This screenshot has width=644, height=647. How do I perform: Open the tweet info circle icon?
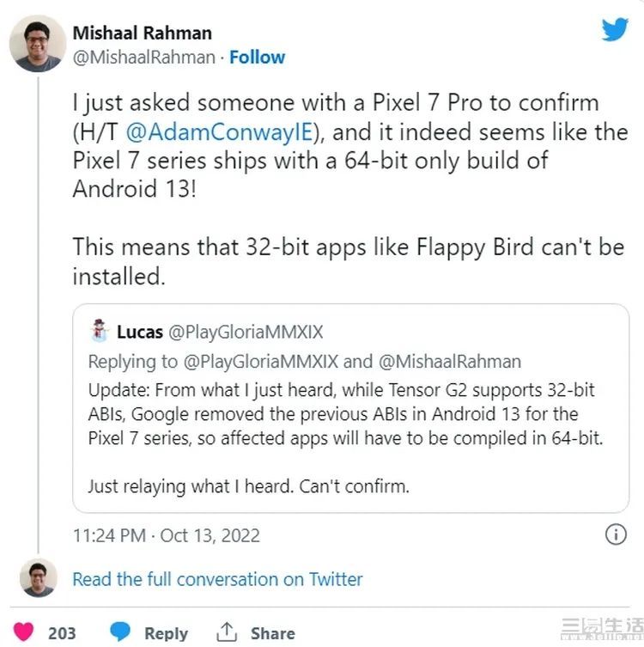616,534
